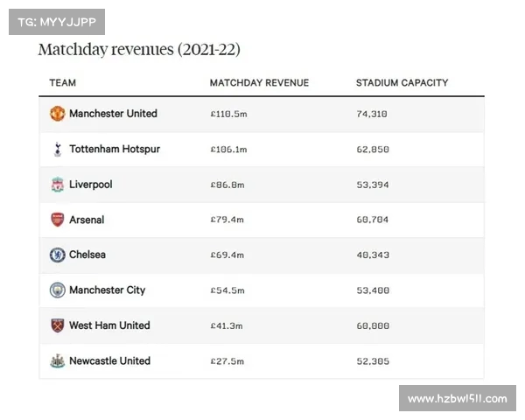Click the TEAM column header
The image size is (525, 420).
click(x=63, y=83)
